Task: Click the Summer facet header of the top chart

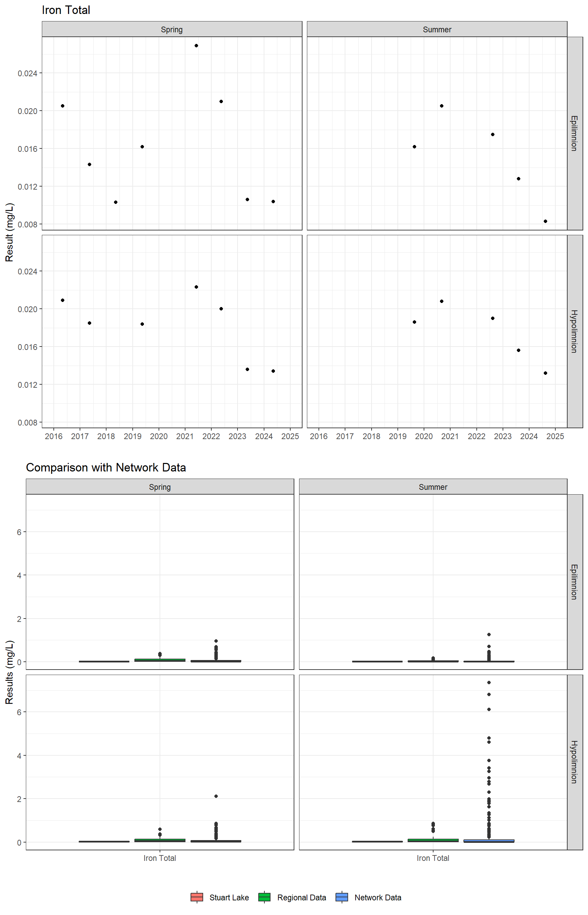Action: click(437, 29)
